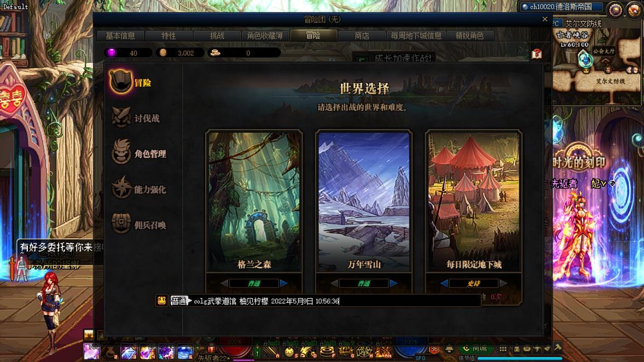Open 角色管理 character management icon
644x362 pixels.
click(121, 152)
